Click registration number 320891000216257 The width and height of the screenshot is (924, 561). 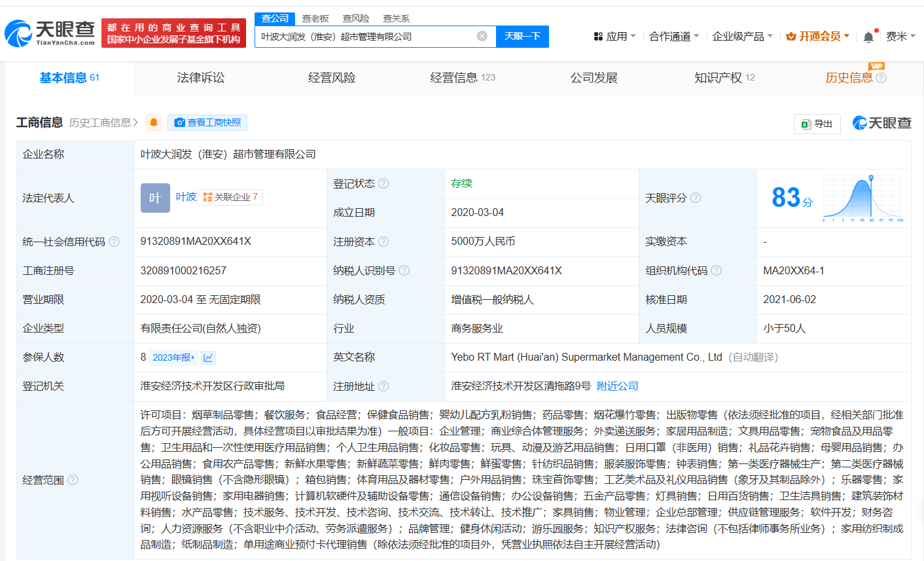183,270
